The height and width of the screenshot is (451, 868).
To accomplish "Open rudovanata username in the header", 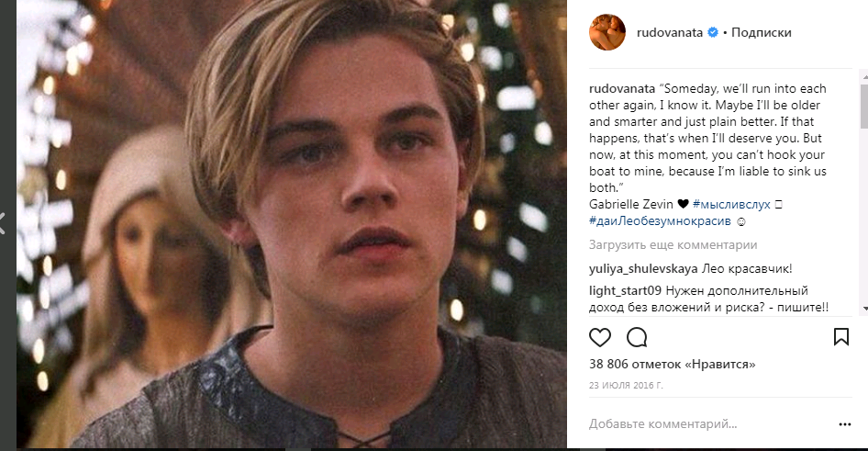I will click(669, 33).
